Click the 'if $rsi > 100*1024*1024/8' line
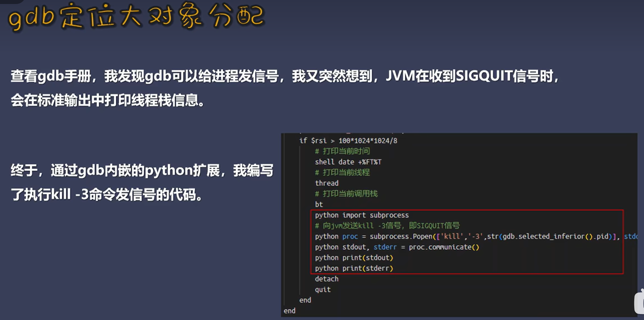The width and height of the screenshot is (644, 320). (x=348, y=141)
